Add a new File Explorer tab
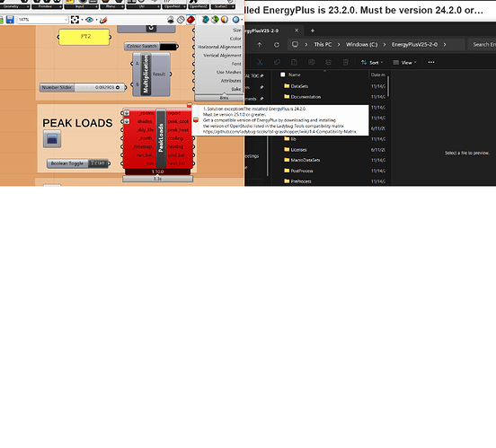The width and height of the screenshot is (496, 448). (x=313, y=31)
